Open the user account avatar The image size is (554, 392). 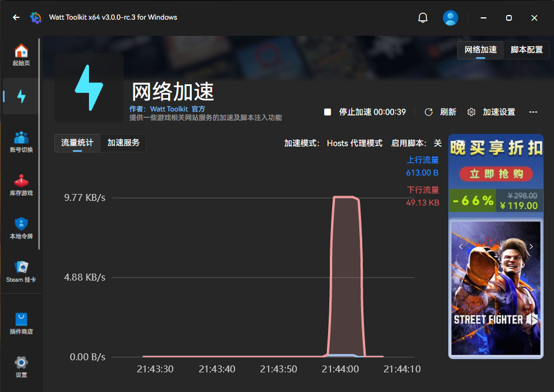coord(451,18)
